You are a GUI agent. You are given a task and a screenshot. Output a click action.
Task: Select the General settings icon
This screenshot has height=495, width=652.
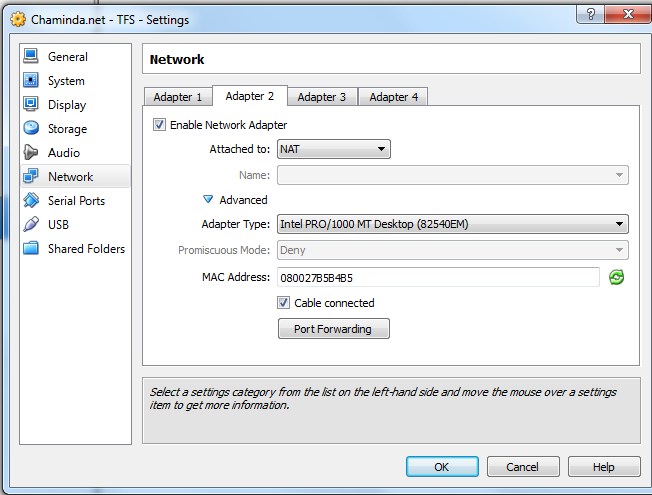coord(31,57)
